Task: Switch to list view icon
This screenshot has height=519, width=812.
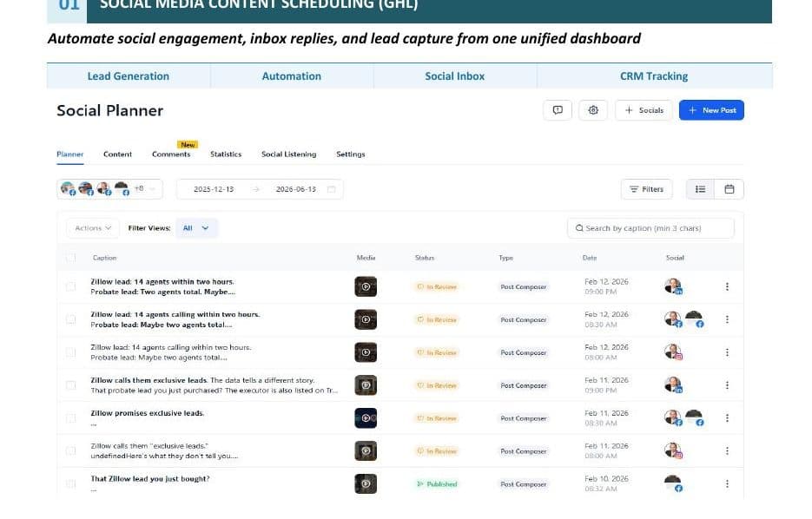Action: (700, 189)
